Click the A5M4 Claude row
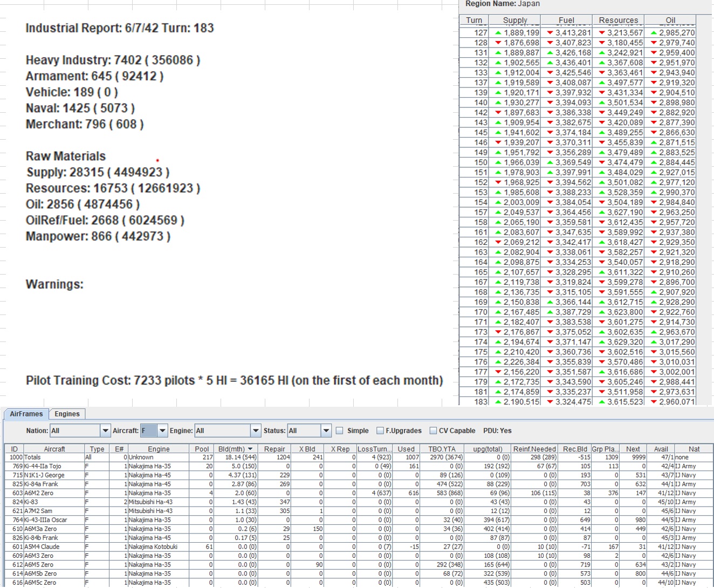 [x=359, y=546]
